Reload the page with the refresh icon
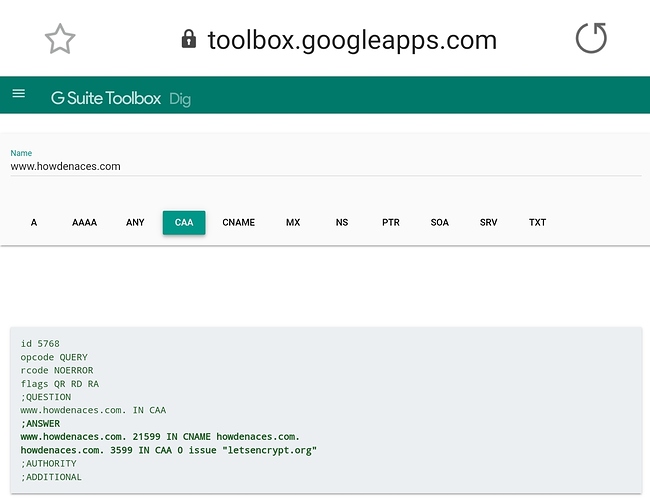This screenshot has height=500, width=650. (x=591, y=38)
